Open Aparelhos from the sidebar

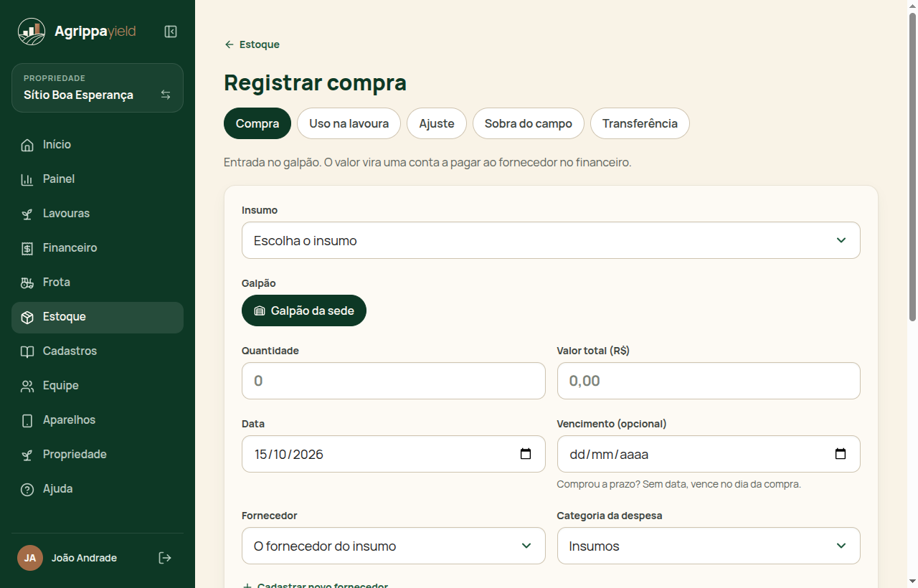98,420
